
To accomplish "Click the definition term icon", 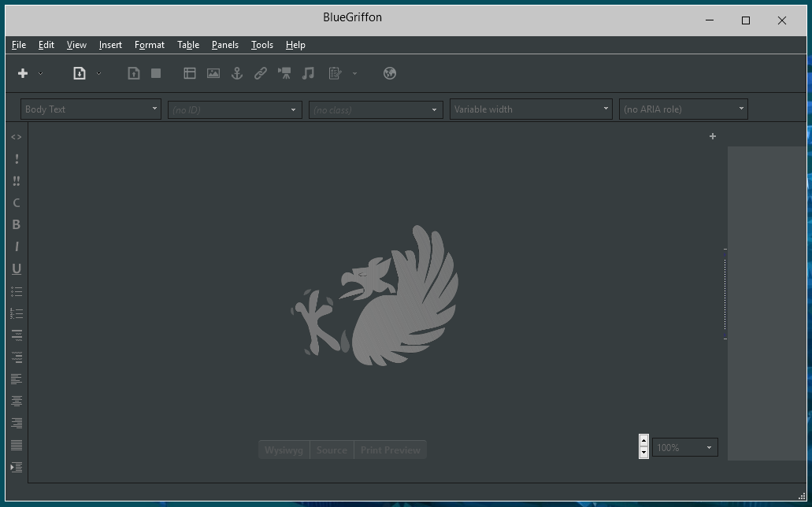I will coord(17,335).
